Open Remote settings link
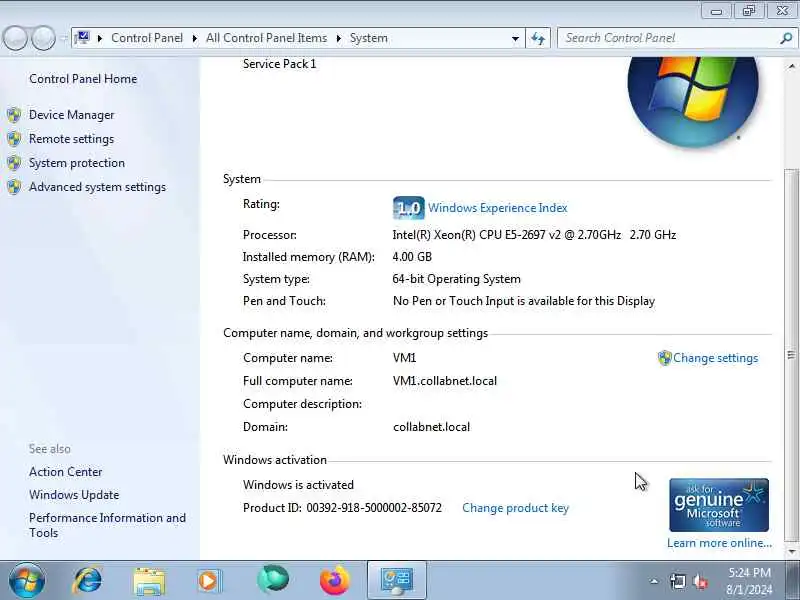This screenshot has height=600, width=800. click(71, 139)
